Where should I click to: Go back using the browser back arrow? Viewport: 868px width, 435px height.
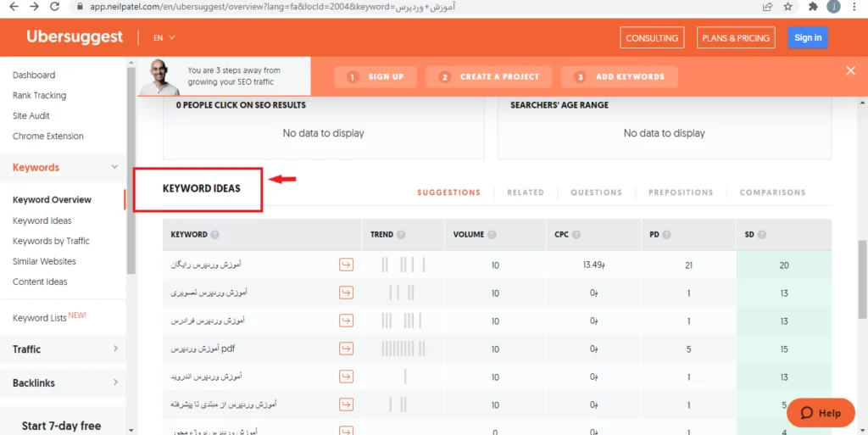tap(14, 7)
